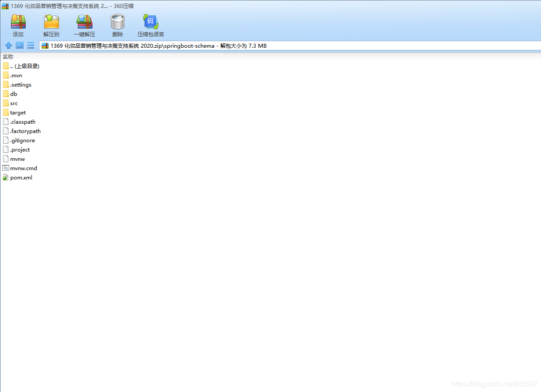Screen dimensions: 541x392
Task: Open the 压缩包语言 archive language tool
Action: 150,22
